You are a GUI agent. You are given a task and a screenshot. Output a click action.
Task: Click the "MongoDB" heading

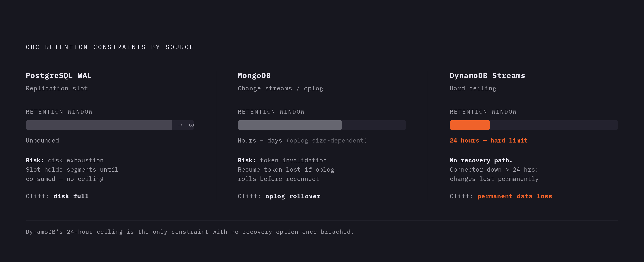[254, 76]
